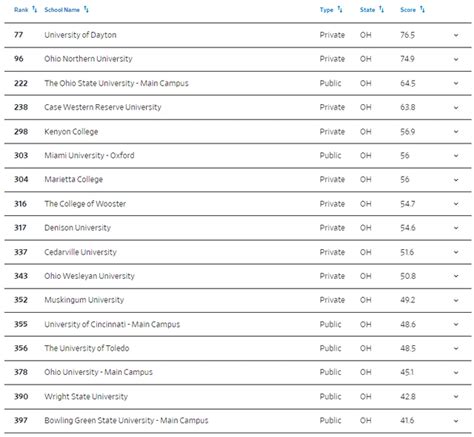
Task: Expand Ohio University - Main Campus row
Action: click(x=456, y=372)
